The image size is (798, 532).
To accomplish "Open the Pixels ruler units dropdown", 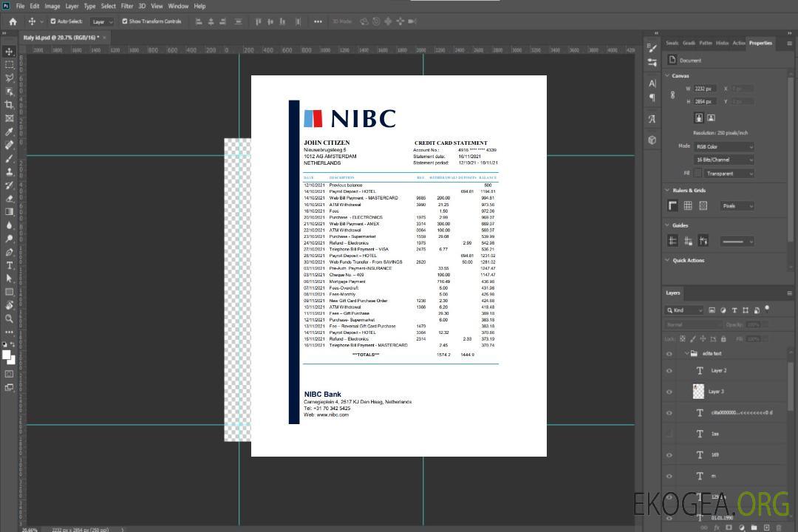I will coord(737,206).
